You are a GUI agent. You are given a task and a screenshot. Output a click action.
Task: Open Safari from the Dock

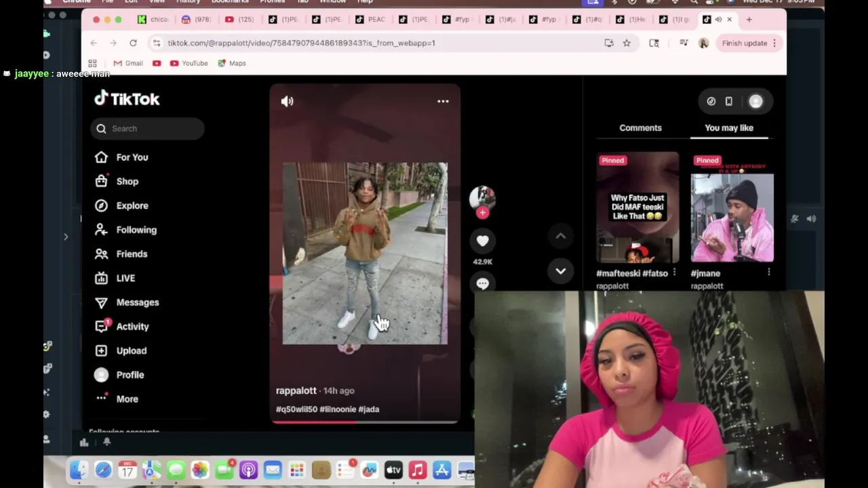tap(103, 470)
